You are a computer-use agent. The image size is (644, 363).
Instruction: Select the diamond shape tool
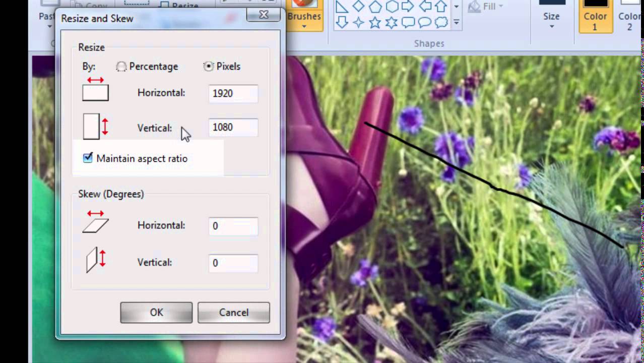tap(359, 7)
